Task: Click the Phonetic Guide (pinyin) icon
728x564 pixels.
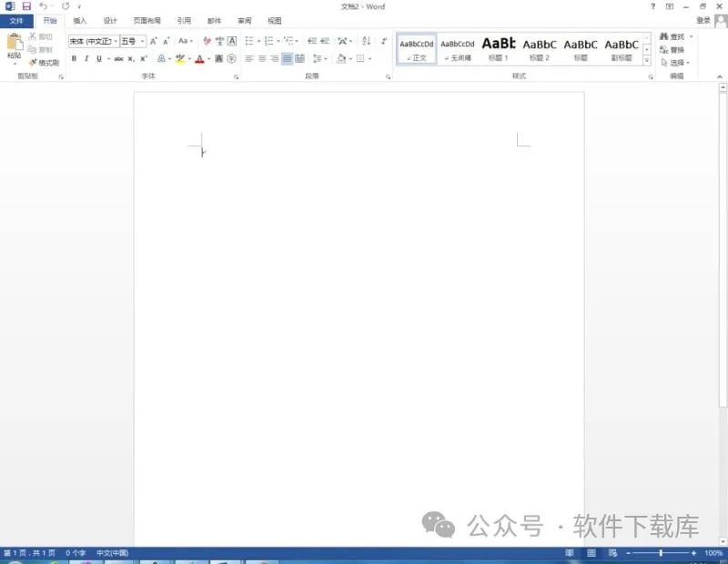Action: click(219, 41)
